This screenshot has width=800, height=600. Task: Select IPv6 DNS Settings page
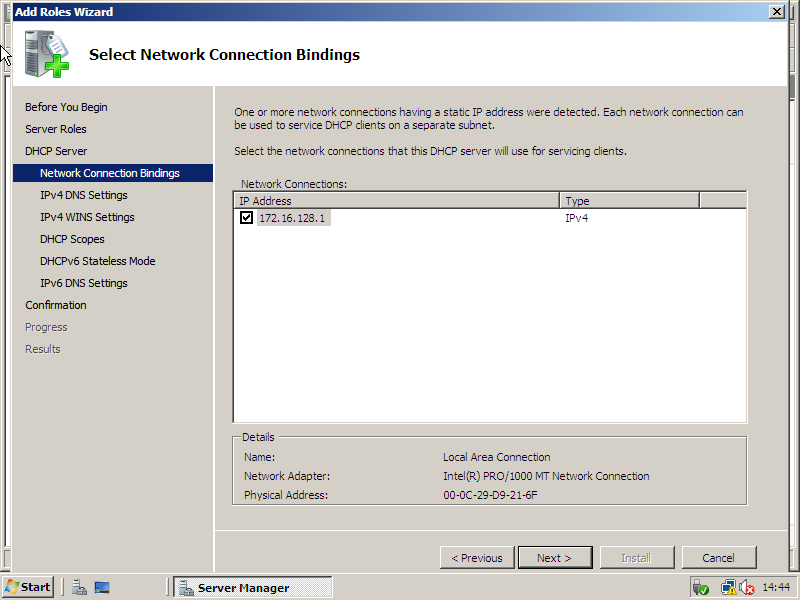click(x=84, y=283)
